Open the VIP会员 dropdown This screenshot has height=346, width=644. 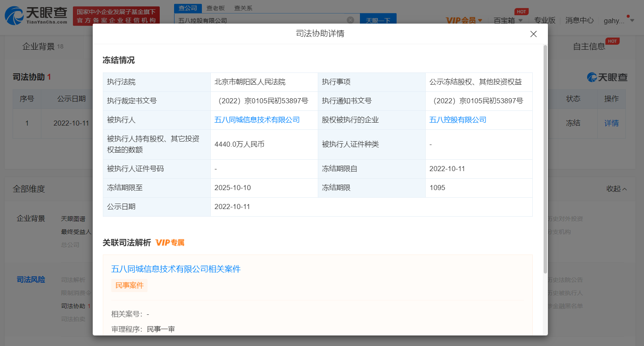tap(464, 20)
